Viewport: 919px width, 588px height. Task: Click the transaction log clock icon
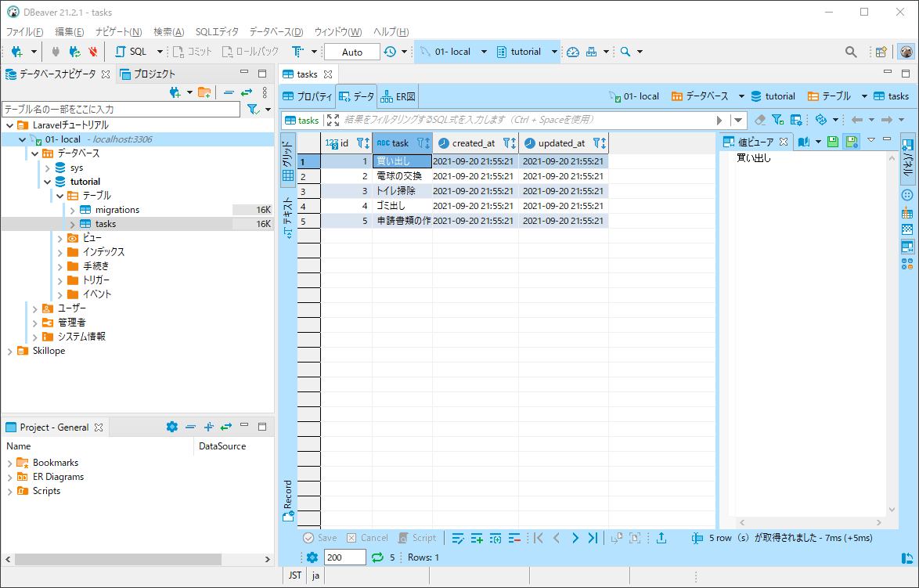(390, 52)
